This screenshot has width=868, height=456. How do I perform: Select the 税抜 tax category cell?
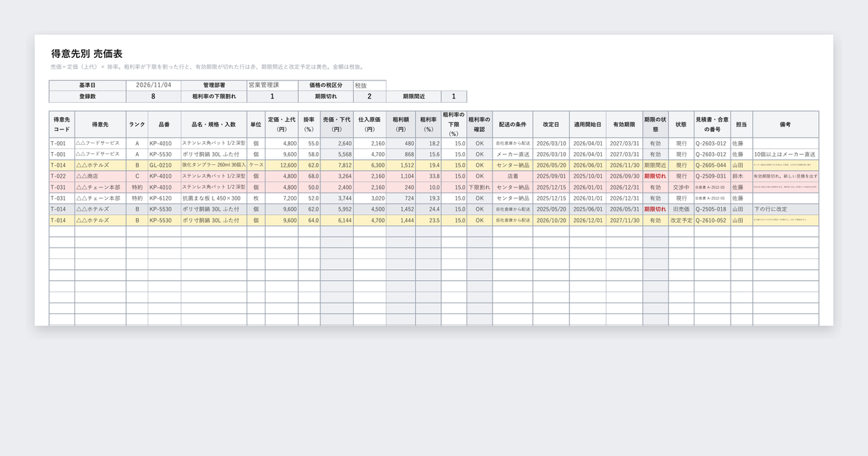[x=370, y=85]
